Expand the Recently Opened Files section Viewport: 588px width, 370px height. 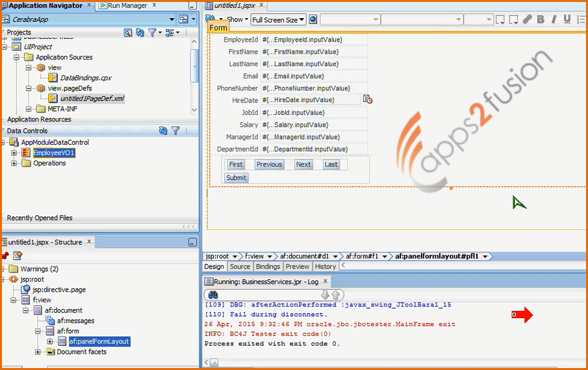click(40, 218)
